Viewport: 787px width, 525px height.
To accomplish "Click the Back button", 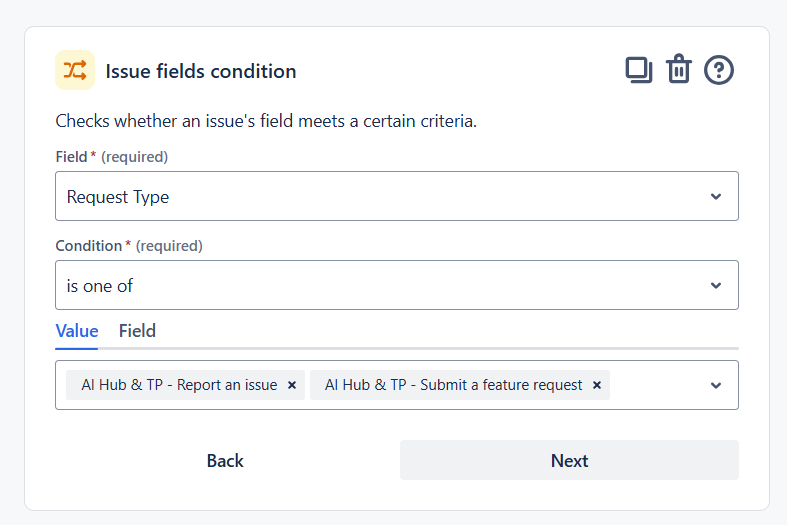I will [225, 460].
